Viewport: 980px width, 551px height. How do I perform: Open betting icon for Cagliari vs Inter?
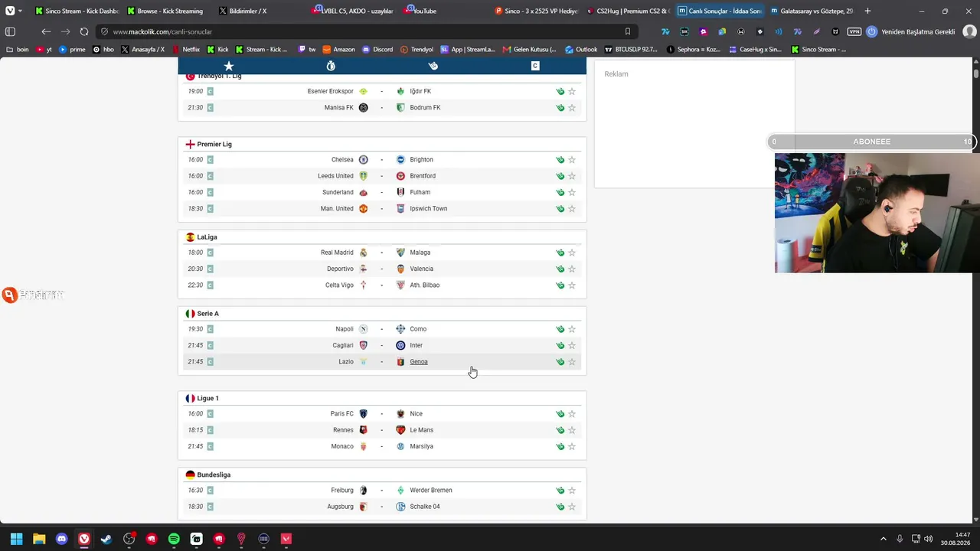[560, 345]
